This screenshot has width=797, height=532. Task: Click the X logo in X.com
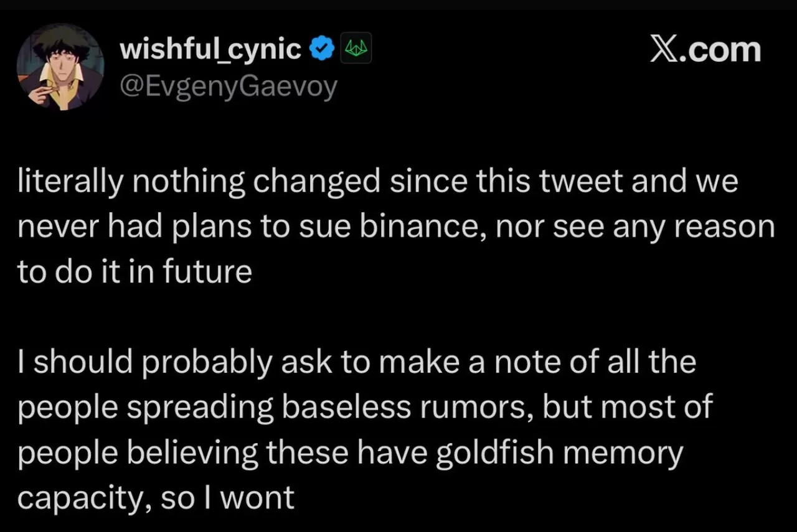665,50
